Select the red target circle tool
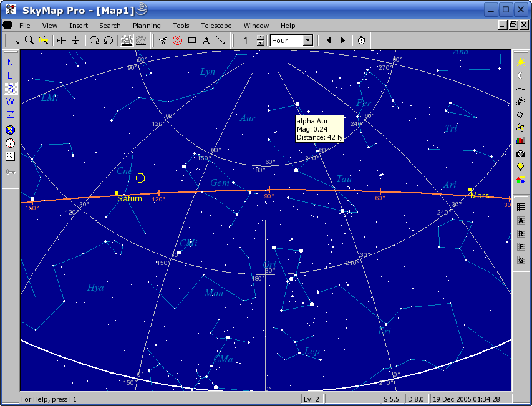Viewport: 532px width, 406px height. pyautogui.click(x=178, y=41)
